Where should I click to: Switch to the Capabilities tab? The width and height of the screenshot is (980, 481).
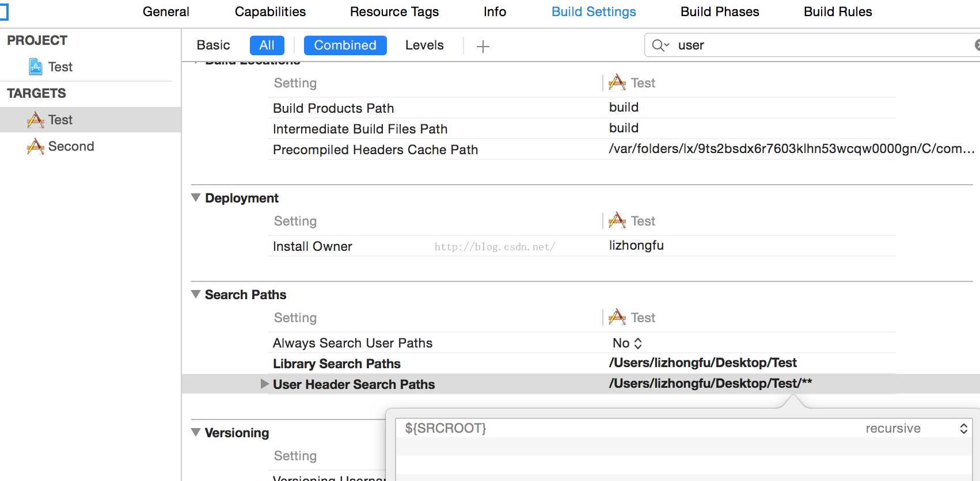[270, 12]
